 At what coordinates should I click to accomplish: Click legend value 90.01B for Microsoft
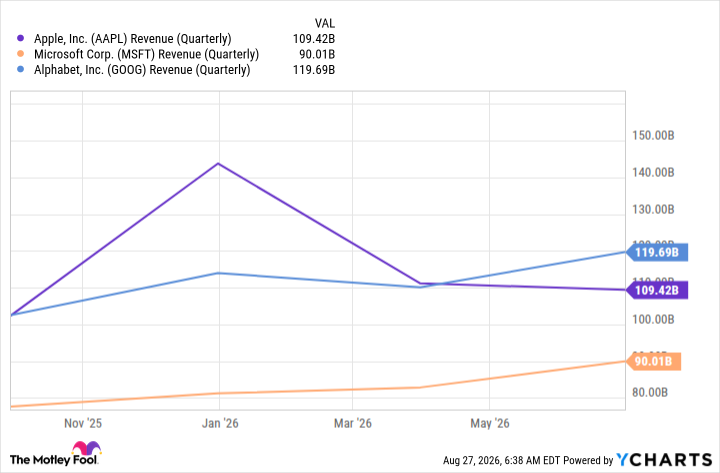click(x=317, y=54)
